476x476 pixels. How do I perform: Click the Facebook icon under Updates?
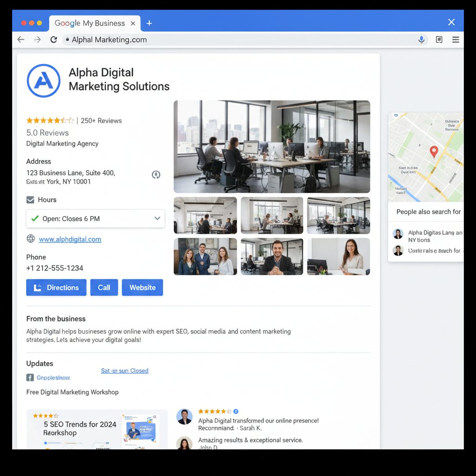tap(30, 377)
